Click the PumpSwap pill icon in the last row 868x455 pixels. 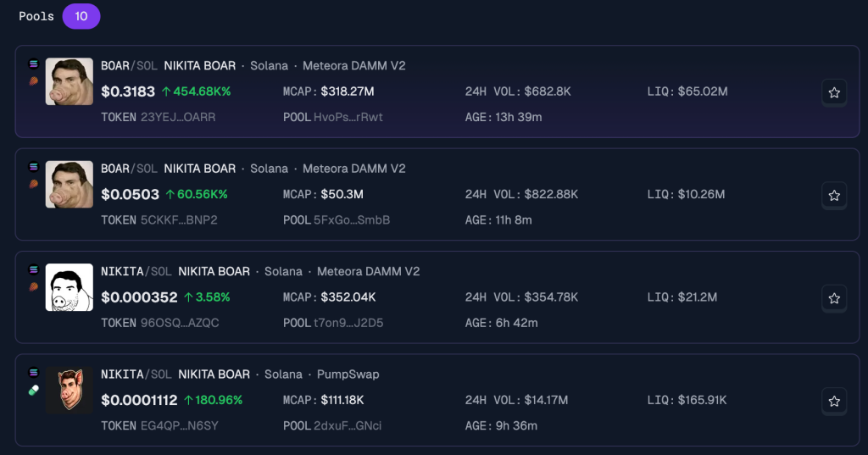pyautogui.click(x=34, y=390)
